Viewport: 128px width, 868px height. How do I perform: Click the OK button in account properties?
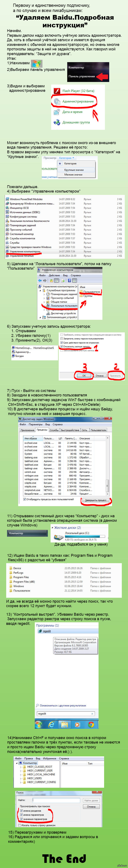tap(84, 375)
